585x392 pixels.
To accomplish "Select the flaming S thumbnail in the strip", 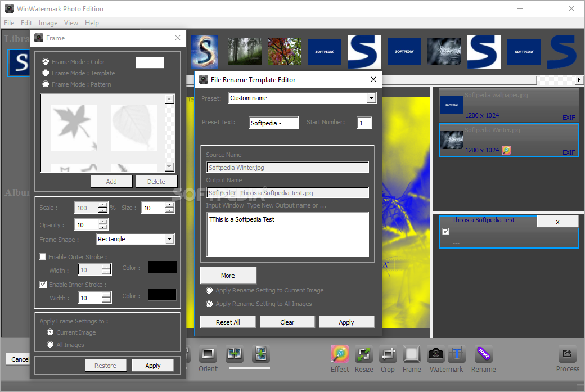I will click(x=204, y=52).
